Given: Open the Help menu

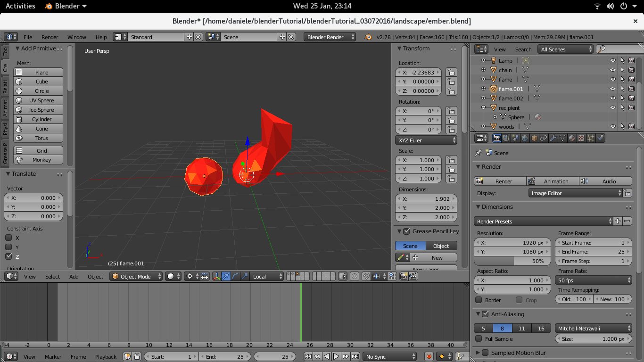Looking at the screenshot, I should tap(101, 37).
